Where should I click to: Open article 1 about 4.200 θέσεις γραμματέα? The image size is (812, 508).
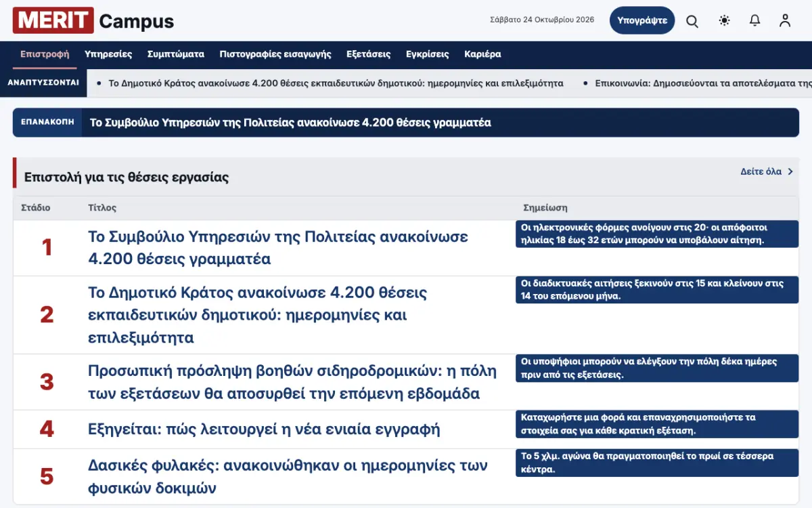coord(278,248)
